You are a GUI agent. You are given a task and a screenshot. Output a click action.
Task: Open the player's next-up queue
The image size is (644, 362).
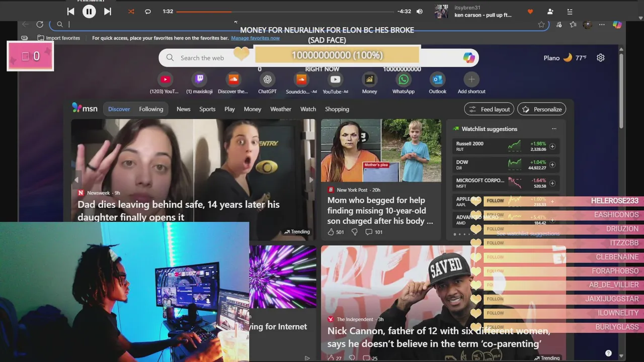click(570, 12)
